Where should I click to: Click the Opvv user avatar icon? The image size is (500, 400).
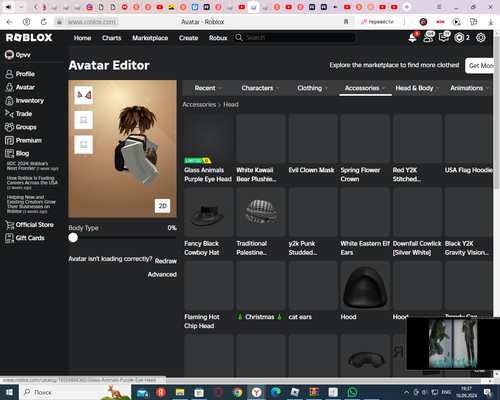pyautogui.click(x=9, y=55)
